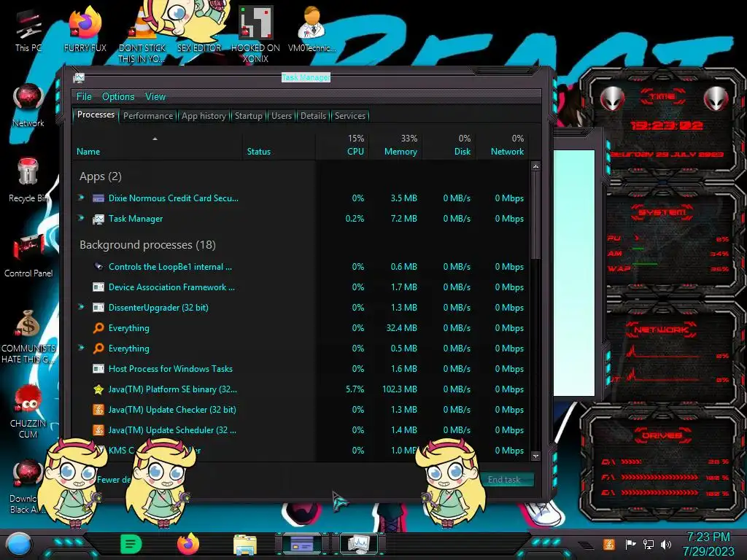This screenshot has width=747, height=560.
Task: Switch to credit card app on taskbar
Action: coord(301,544)
